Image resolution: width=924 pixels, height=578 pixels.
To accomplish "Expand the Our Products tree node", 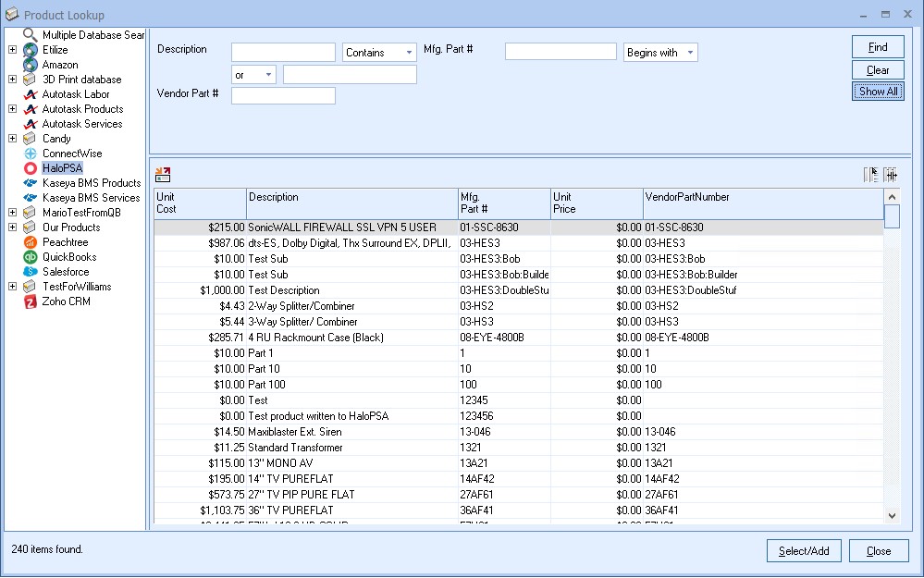I will tap(12, 228).
